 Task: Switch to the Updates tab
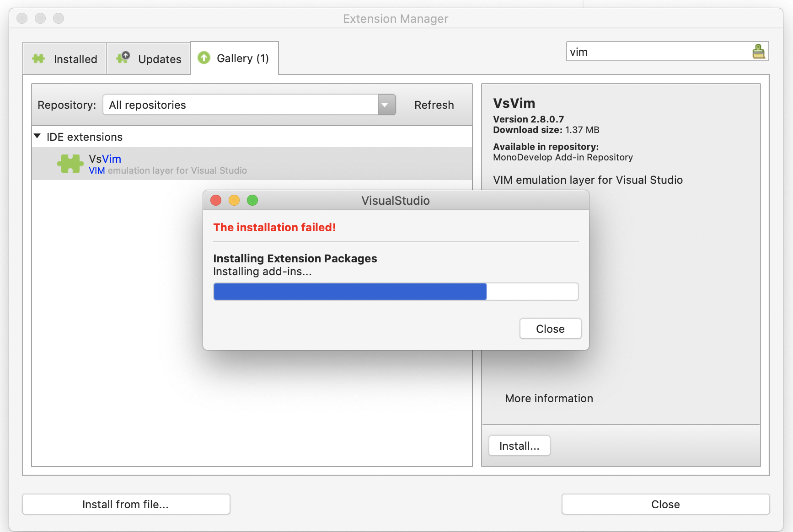[149, 59]
